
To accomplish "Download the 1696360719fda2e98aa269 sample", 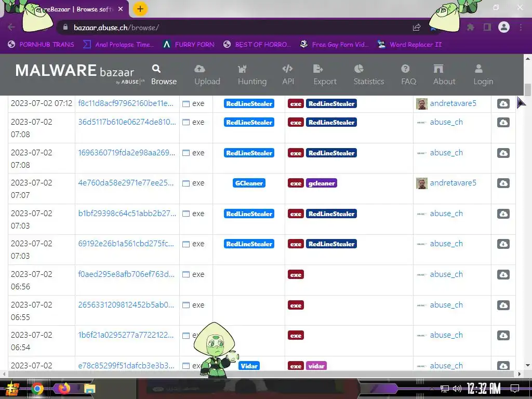I will (503, 153).
